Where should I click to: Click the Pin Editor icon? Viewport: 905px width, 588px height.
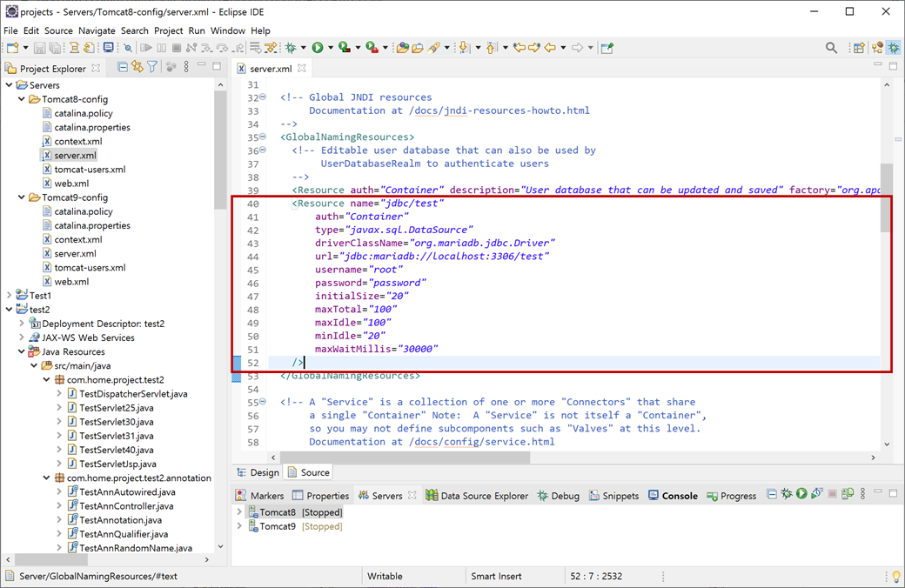tap(607, 48)
